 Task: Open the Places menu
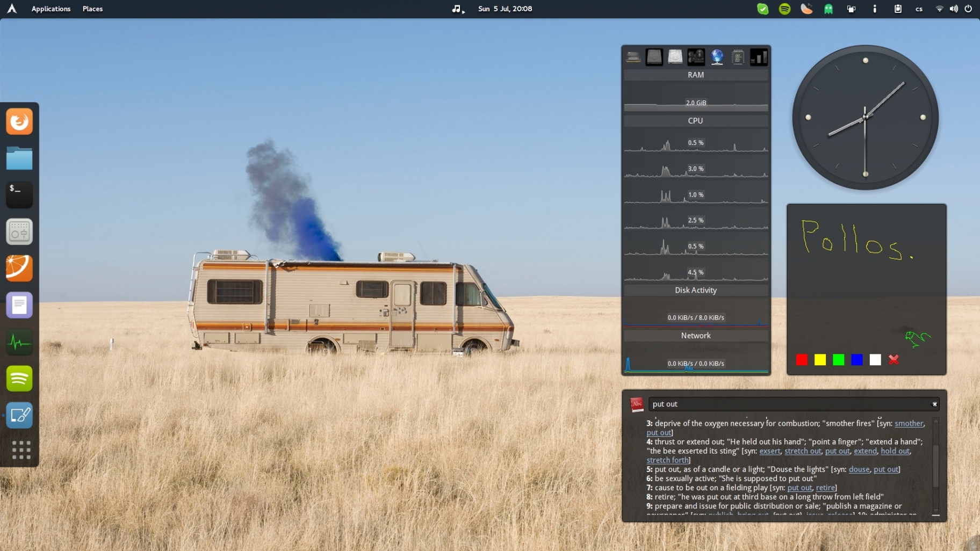point(92,9)
